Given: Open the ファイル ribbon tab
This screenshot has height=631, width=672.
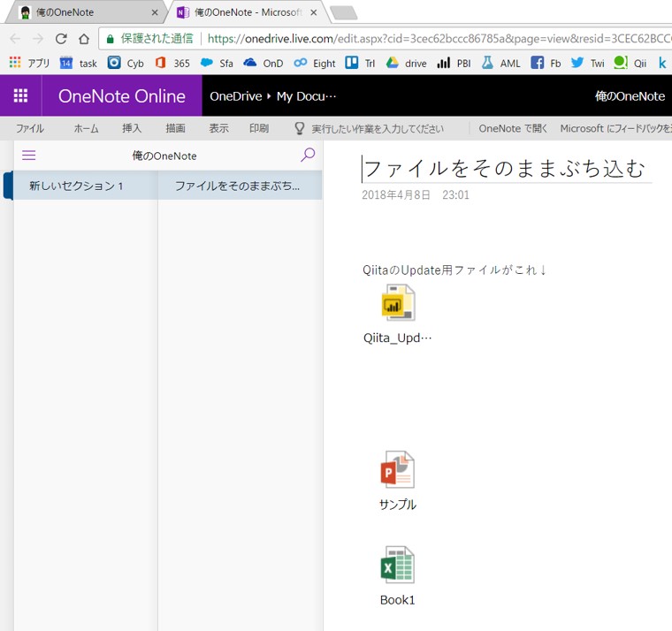Looking at the screenshot, I should tap(29, 128).
